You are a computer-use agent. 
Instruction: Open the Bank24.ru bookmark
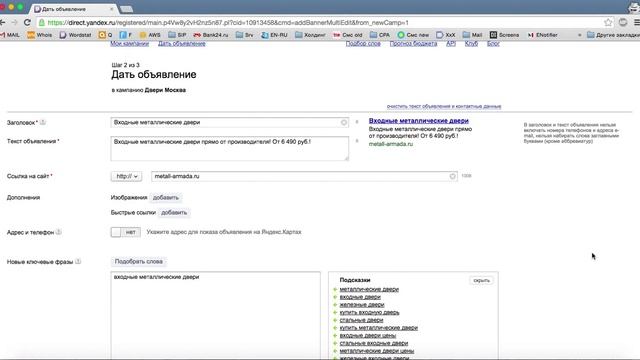pos(211,35)
